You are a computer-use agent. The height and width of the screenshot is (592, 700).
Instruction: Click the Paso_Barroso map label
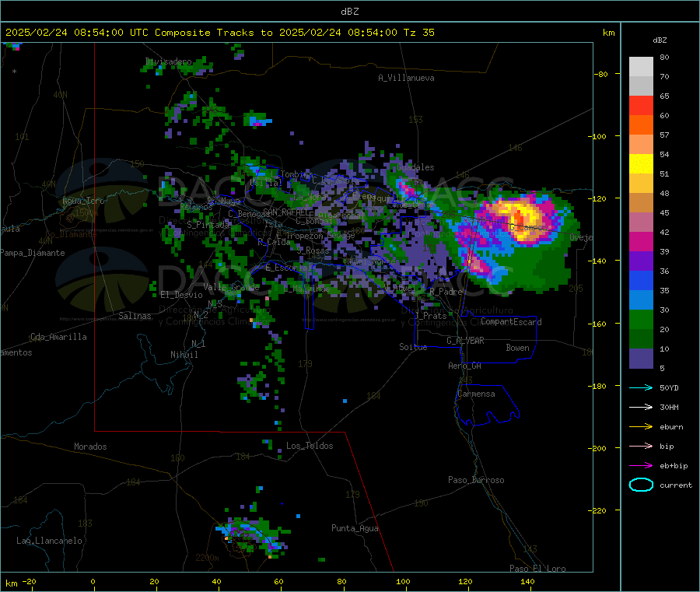coord(476,480)
